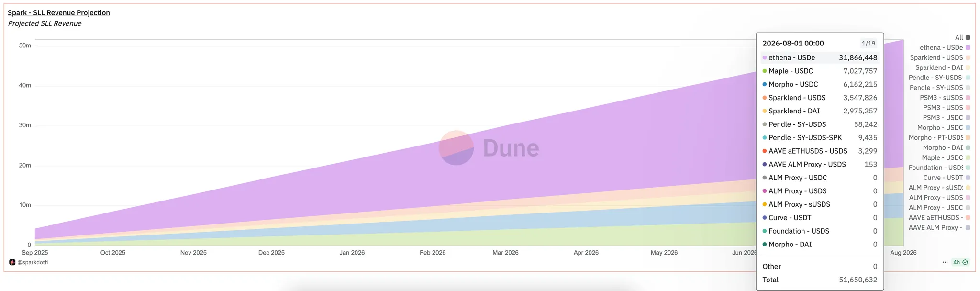
Task: Click the 1/19 indicator in tooltip
Action: 868,44
